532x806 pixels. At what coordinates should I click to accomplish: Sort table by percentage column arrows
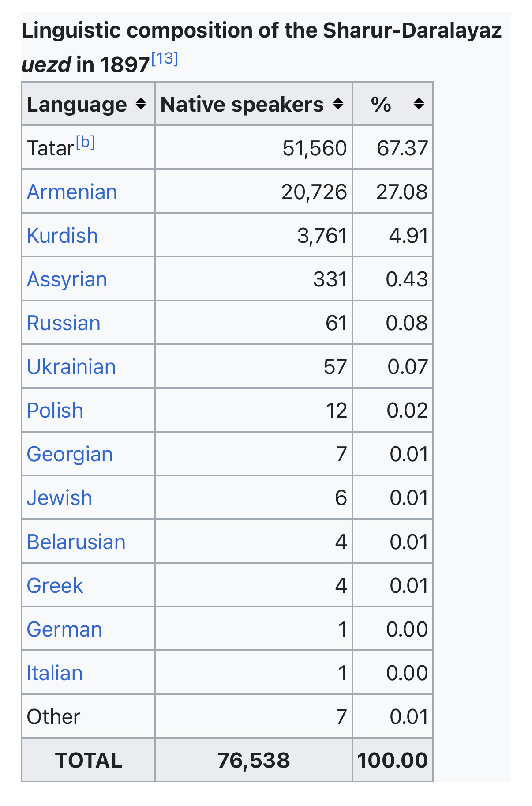[x=419, y=104]
